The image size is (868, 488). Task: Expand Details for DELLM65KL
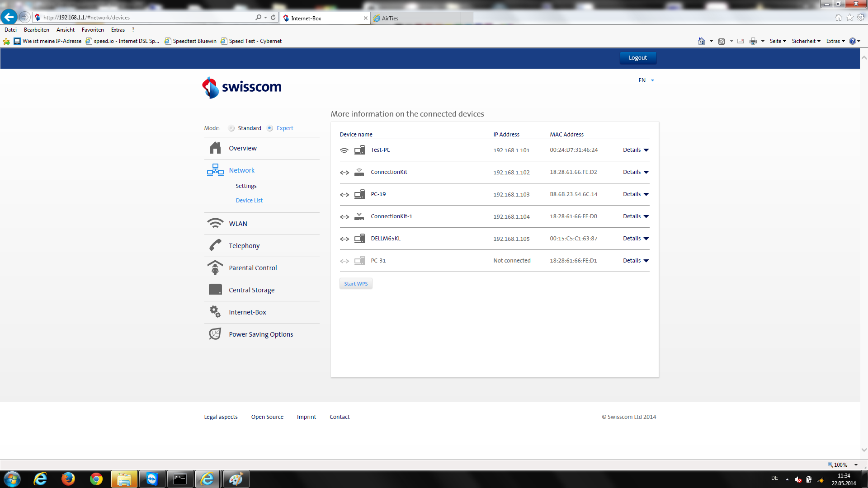[x=636, y=239]
